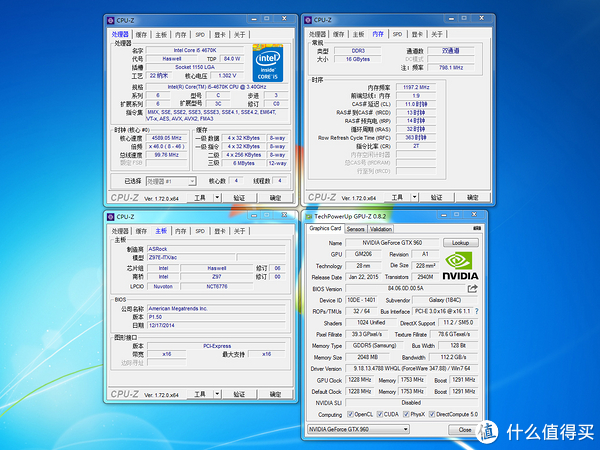Click 验证 button in processor window

tap(240, 197)
